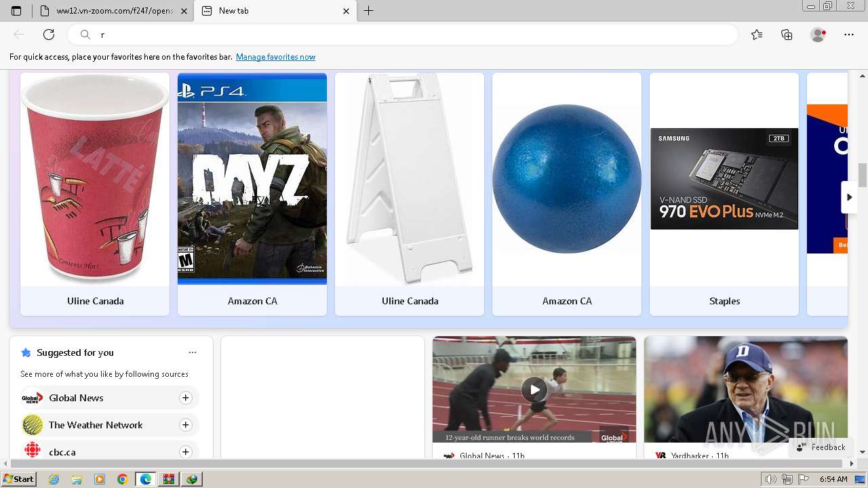Screen dimensions: 868x488
Task: Open the tab actions menu icon
Action: [x=16, y=11]
